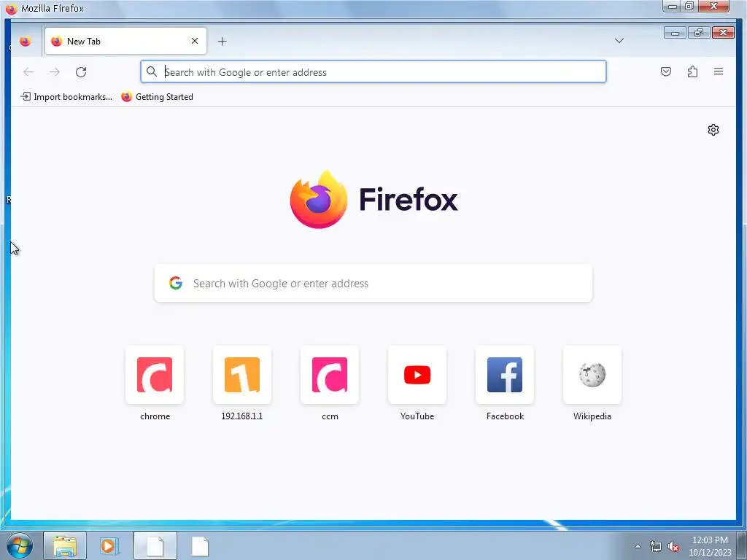The height and width of the screenshot is (560, 747).
Task: Open Windows Explorer from the taskbar
Action: pos(65,545)
